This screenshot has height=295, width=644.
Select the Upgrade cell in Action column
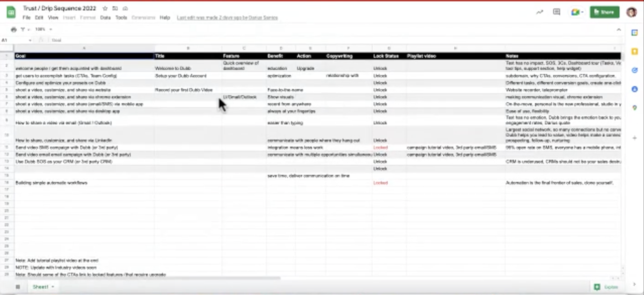coord(311,66)
